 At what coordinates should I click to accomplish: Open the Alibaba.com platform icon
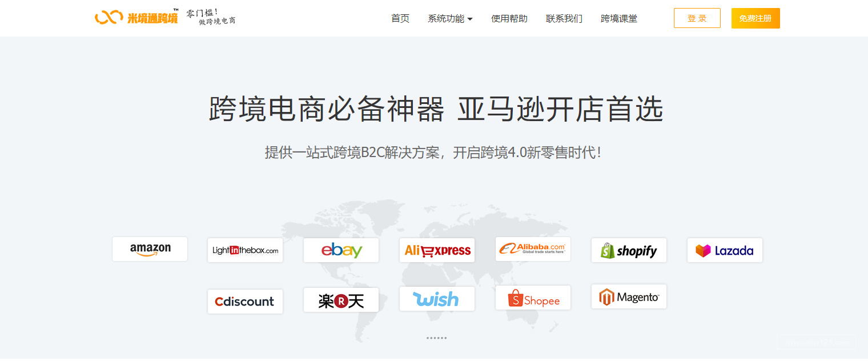click(533, 248)
